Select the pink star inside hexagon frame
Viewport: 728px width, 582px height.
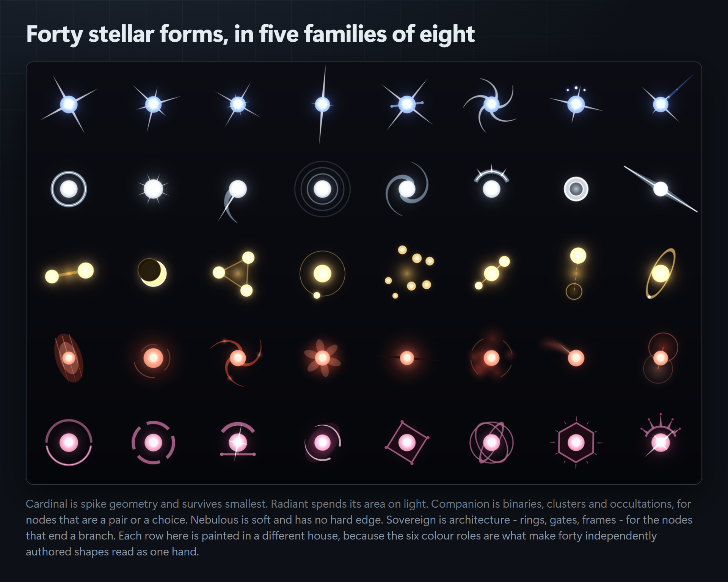pos(576,442)
